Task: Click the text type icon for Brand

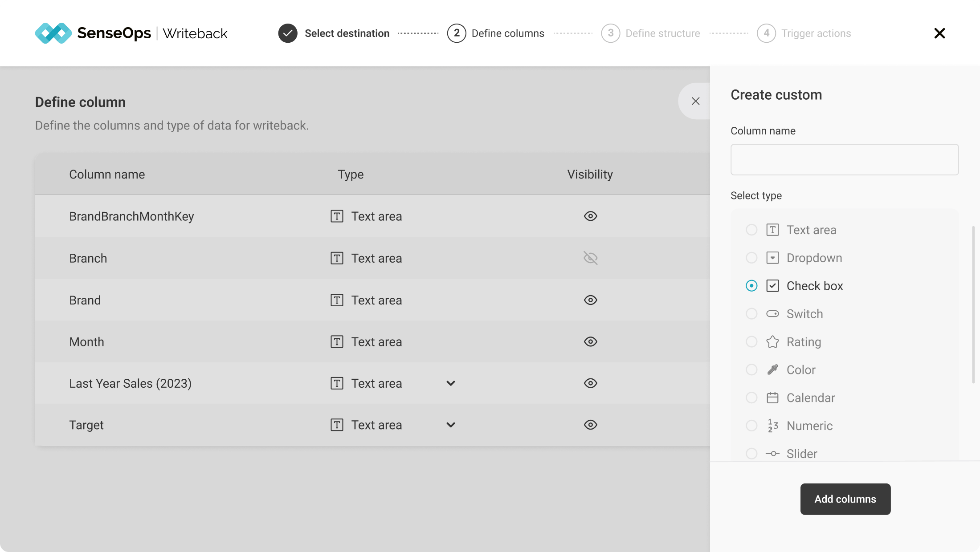Action: click(x=337, y=300)
